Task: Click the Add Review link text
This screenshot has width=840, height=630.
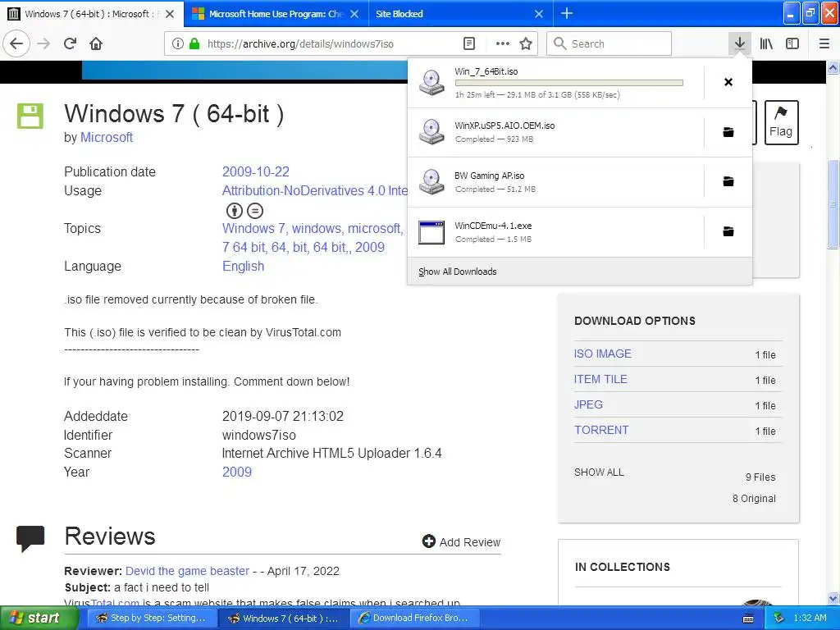Action: click(x=470, y=542)
